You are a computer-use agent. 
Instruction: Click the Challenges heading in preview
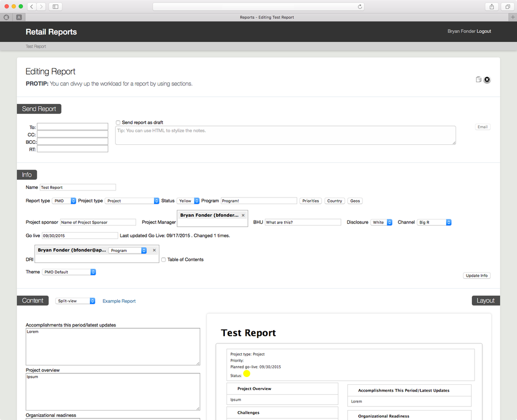coord(249,413)
